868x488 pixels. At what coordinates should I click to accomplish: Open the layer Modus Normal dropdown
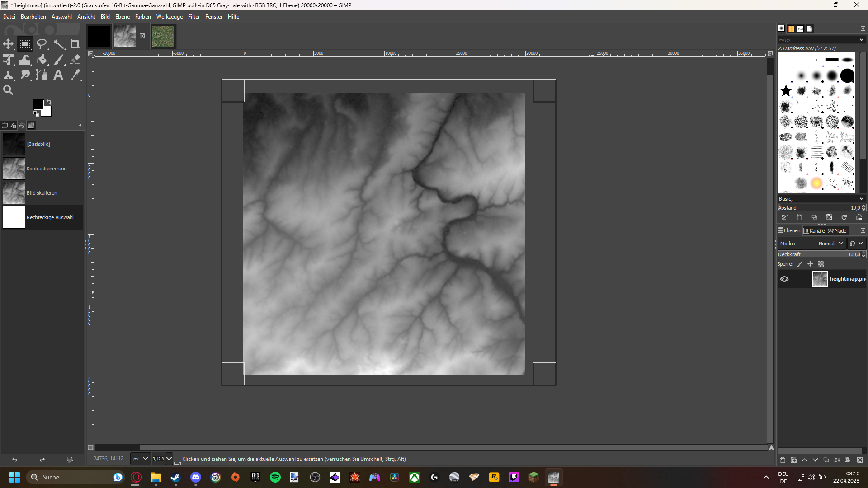coord(831,243)
